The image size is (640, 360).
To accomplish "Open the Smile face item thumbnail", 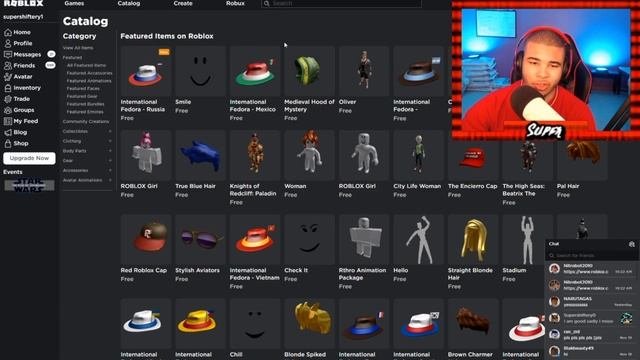I will [x=200, y=71].
